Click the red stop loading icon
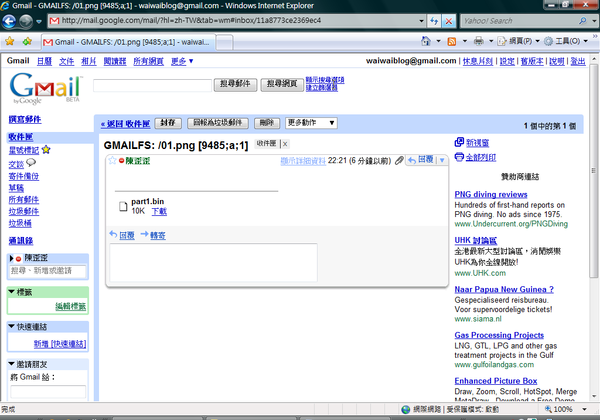 pos(448,21)
